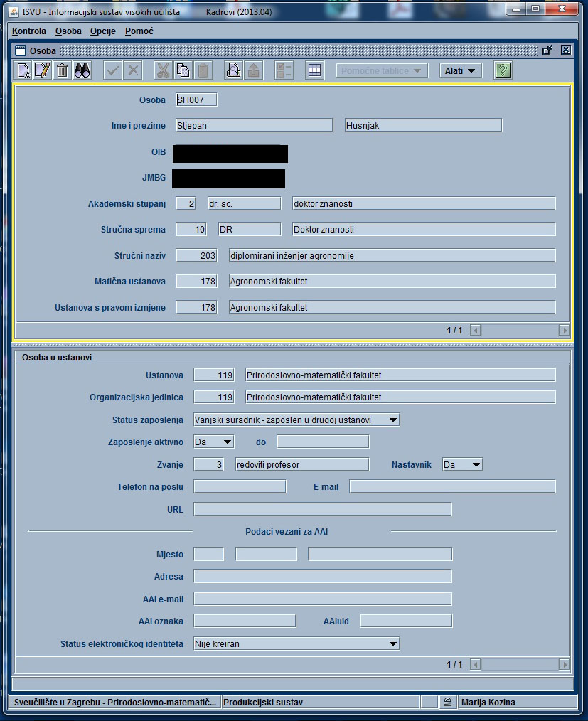
Task: Click the upload arrow toolbar icon
Action: (x=253, y=70)
